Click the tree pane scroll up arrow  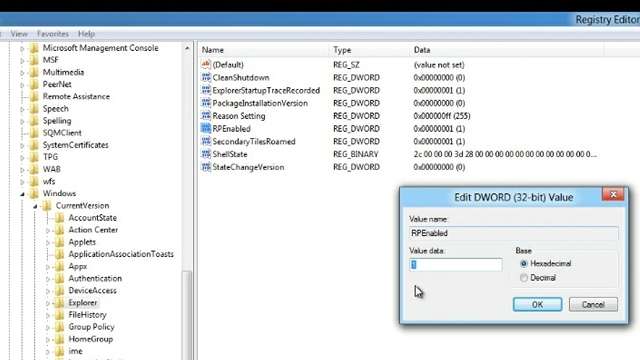pos(187,48)
